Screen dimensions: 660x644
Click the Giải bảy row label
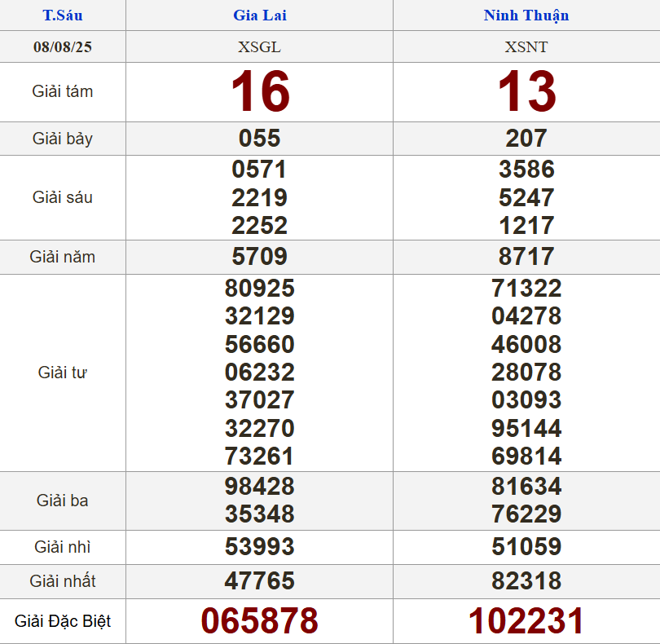coord(63,139)
